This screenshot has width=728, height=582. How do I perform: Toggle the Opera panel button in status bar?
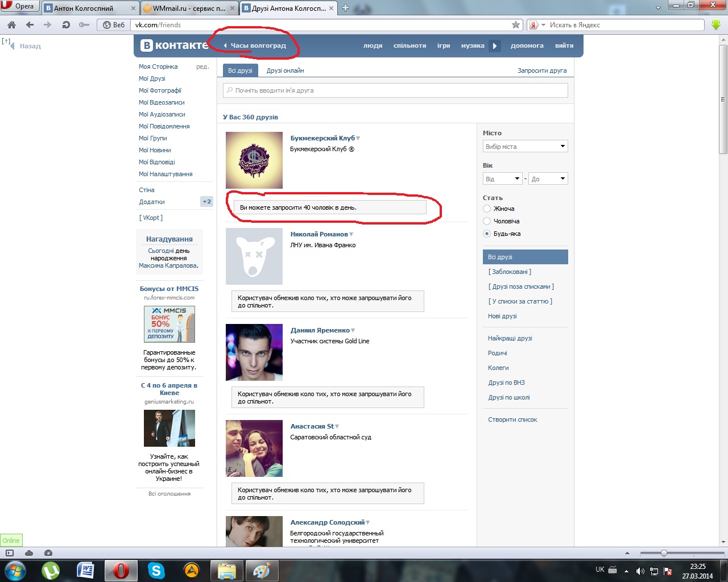(10, 553)
